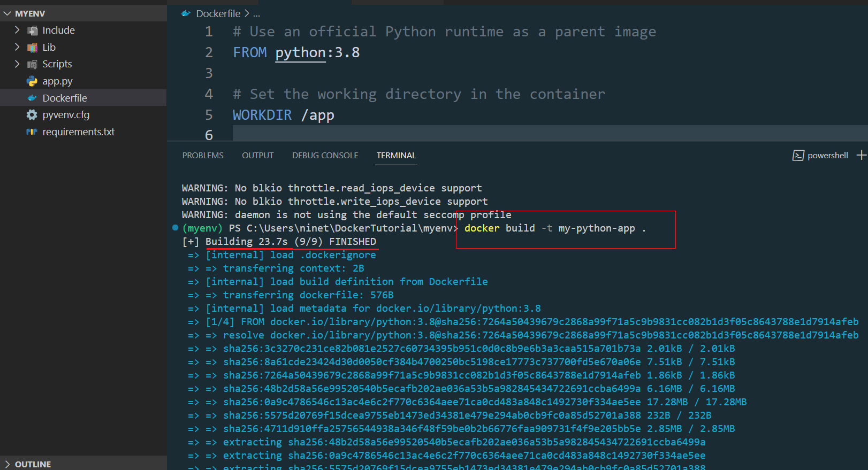Expand the Scripts folder chevron
868x470 pixels.
click(17, 64)
